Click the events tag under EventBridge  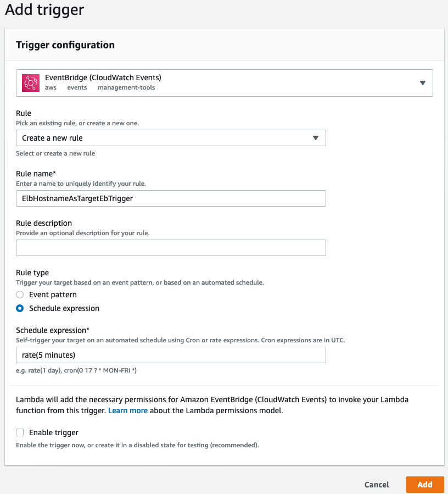pyautogui.click(x=77, y=87)
